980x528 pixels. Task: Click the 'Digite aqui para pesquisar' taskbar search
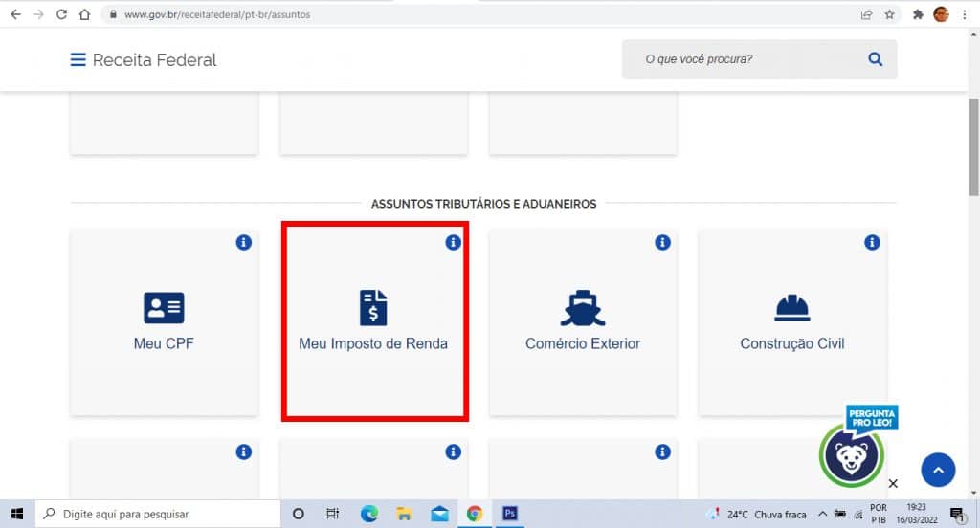[158, 514]
